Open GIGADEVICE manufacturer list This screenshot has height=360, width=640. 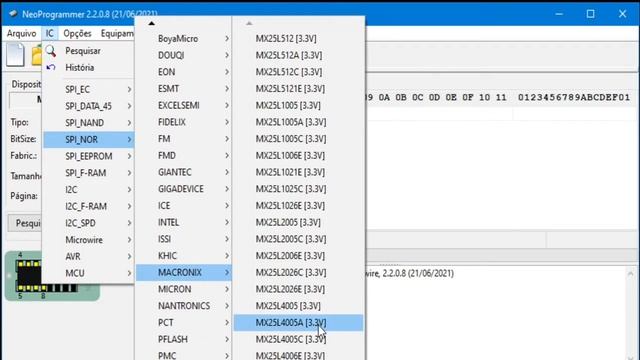184,189
